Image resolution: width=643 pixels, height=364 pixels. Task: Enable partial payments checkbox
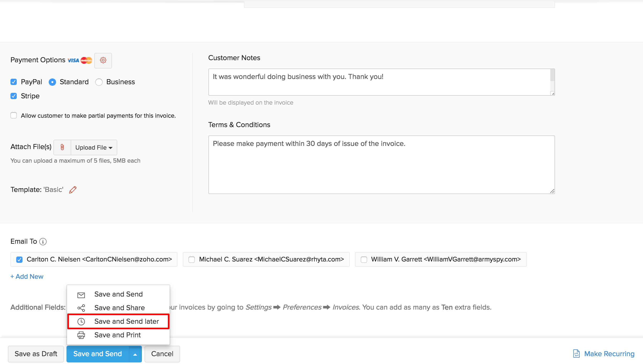pos(14,116)
